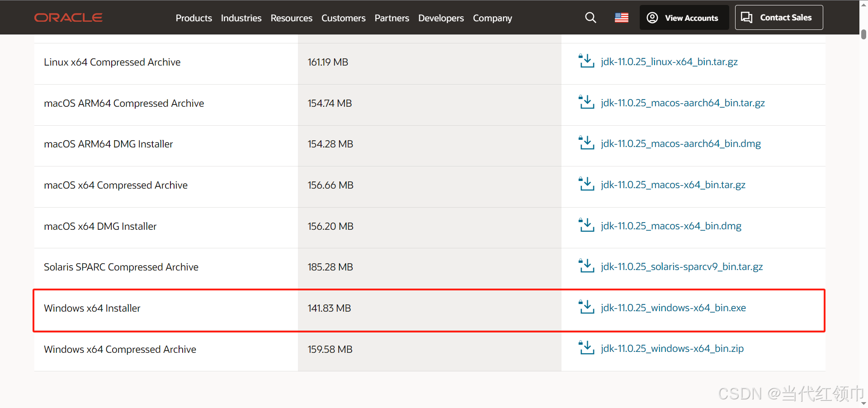Click download icon for macos-aarch64 dmg
The height and width of the screenshot is (408, 868).
tap(586, 143)
